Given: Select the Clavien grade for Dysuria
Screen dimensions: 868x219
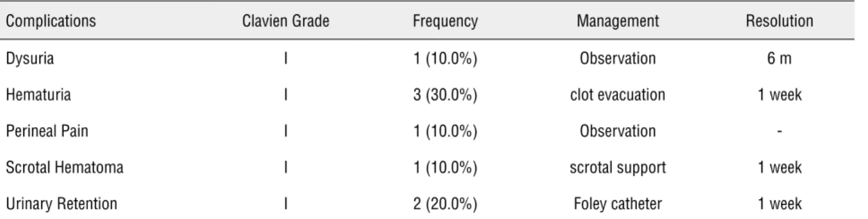Looking at the screenshot, I should pyautogui.click(x=285, y=59).
